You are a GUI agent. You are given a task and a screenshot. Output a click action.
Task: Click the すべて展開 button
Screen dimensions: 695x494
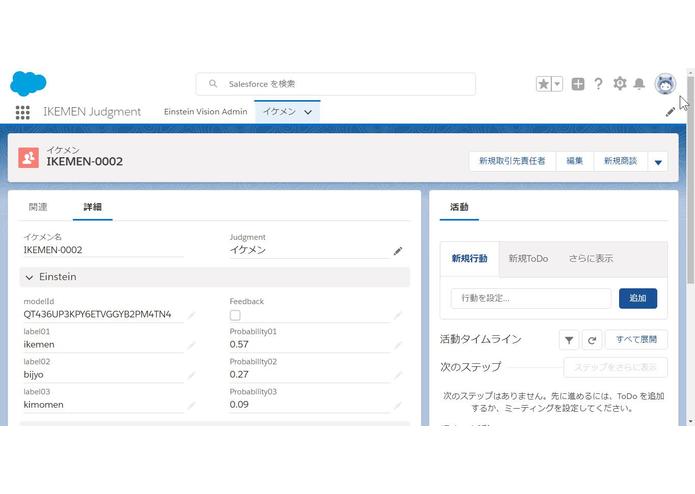(636, 340)
